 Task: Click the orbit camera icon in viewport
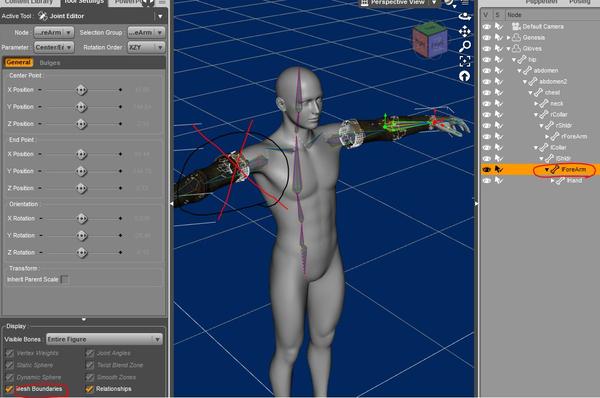465,16
